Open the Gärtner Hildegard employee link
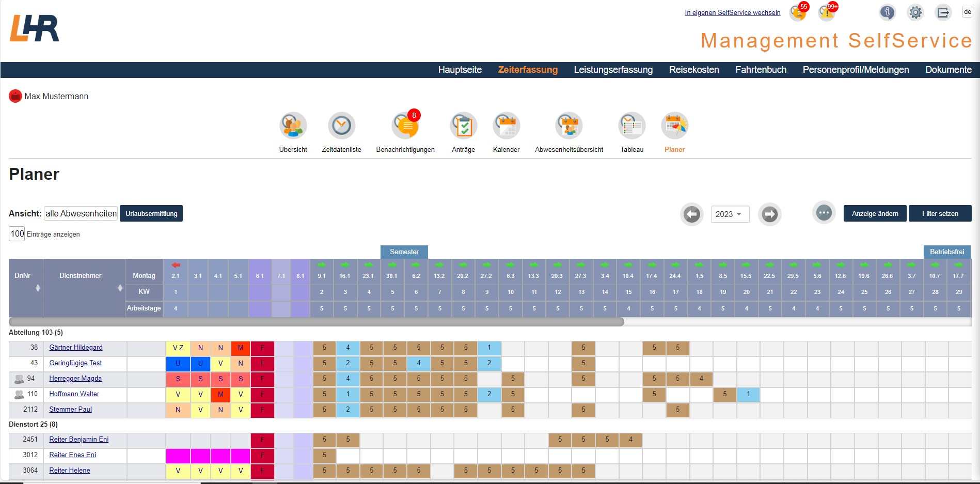This screenshot has height=484, width=980. pyautogui.click(x=76, y=348)
